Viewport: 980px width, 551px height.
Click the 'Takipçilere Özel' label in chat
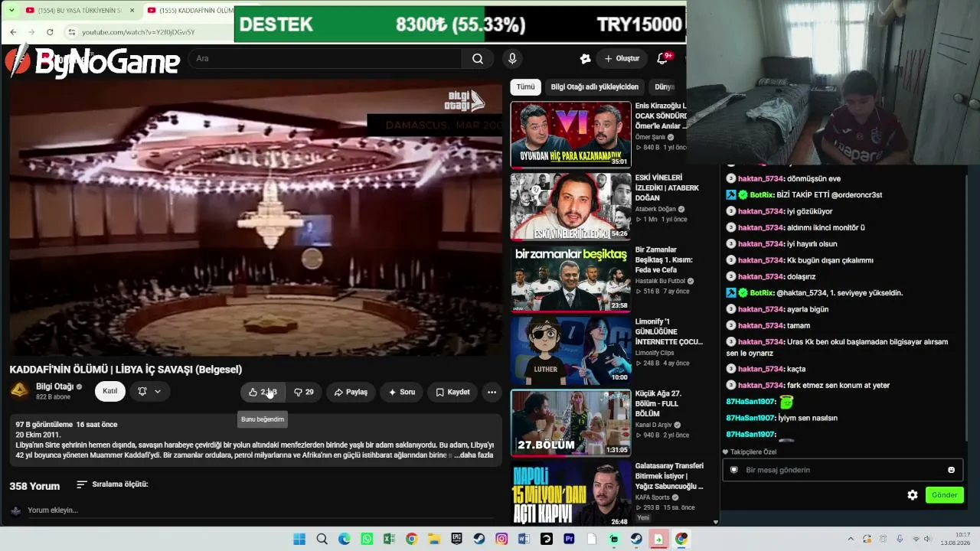(753, 452)
